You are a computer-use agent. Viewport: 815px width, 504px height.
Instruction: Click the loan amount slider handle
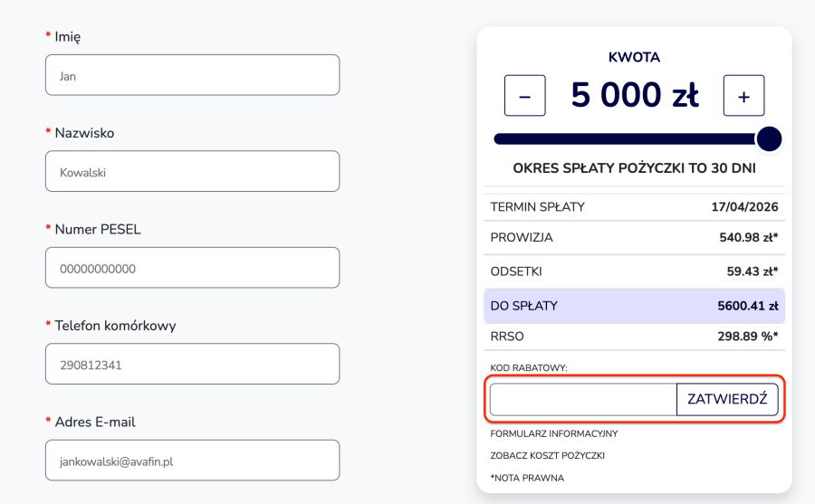point(769,138)
